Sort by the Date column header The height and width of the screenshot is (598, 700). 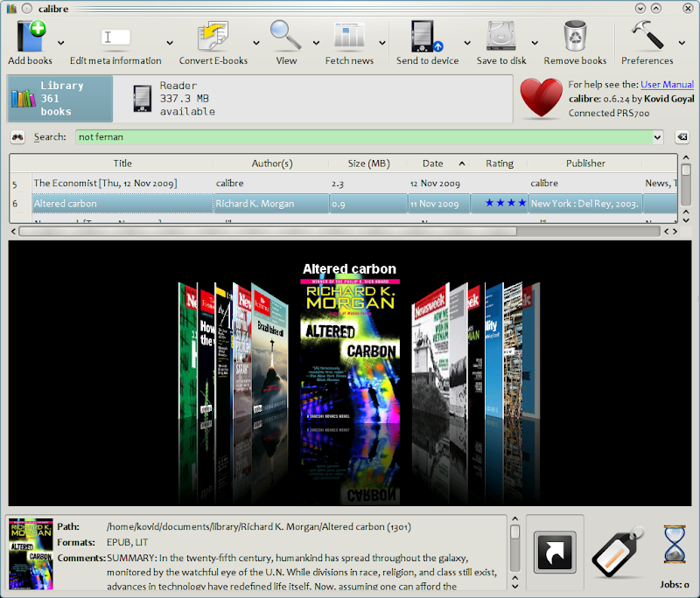[439, 163]
